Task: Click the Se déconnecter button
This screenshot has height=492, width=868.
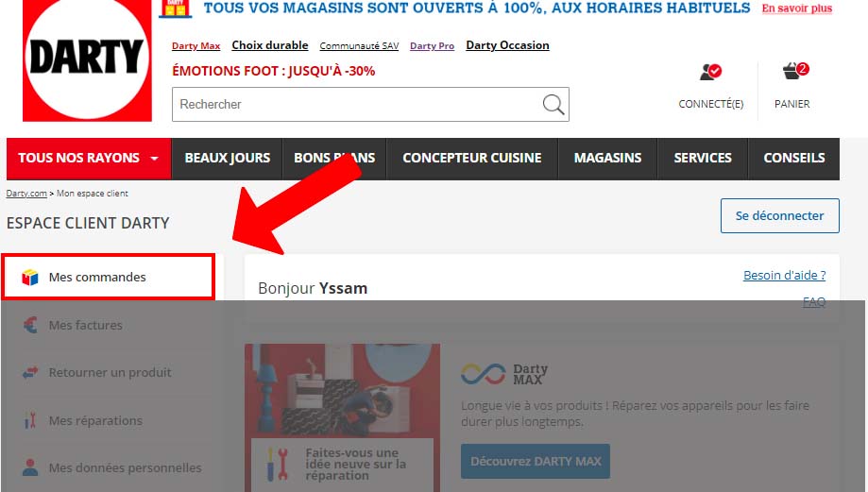Action: click(x=779, y=215)
